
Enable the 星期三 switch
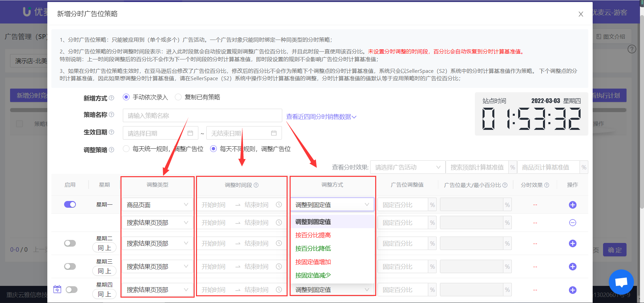70,266
